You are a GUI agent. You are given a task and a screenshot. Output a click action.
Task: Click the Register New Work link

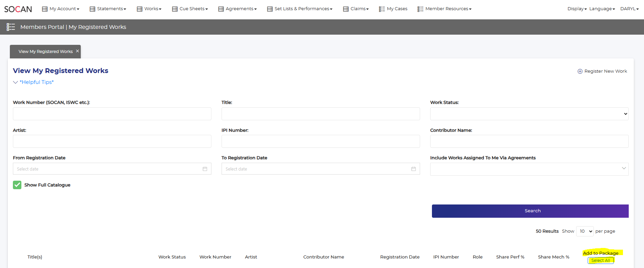[605, 71]
